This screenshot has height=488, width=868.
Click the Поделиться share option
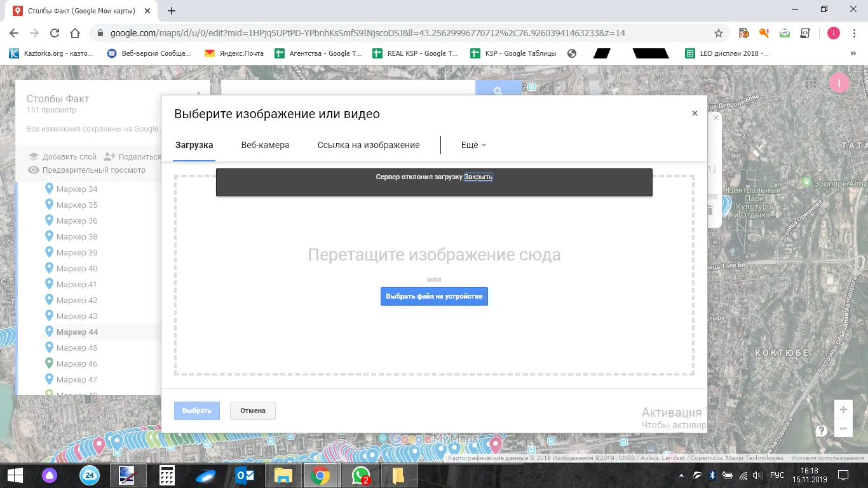(132, 156)
